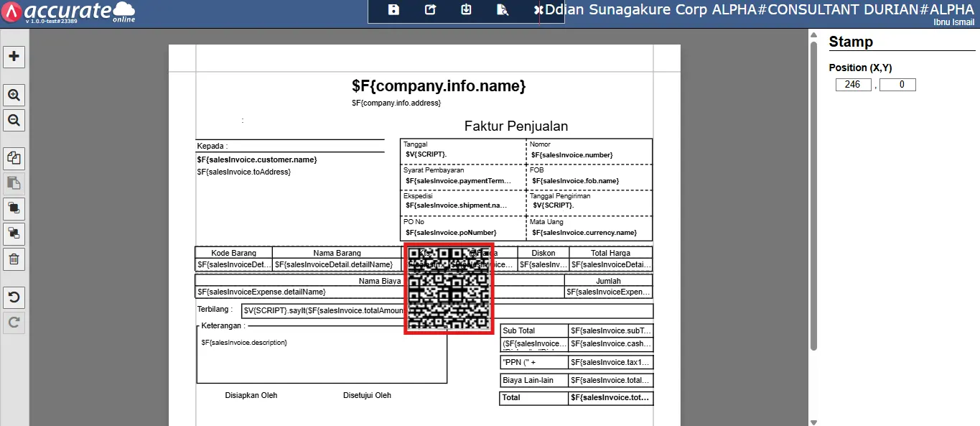Click the plus add element button

14,56
